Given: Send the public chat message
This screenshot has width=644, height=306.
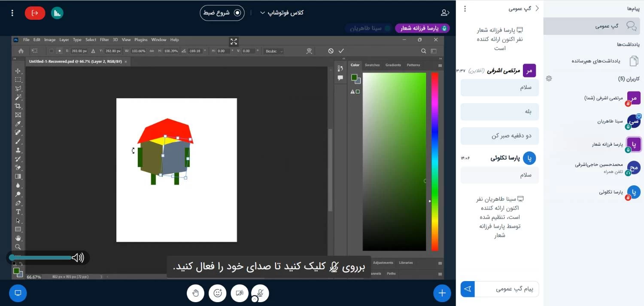Looking at the screenshot, I should click(x=468, y=289).
